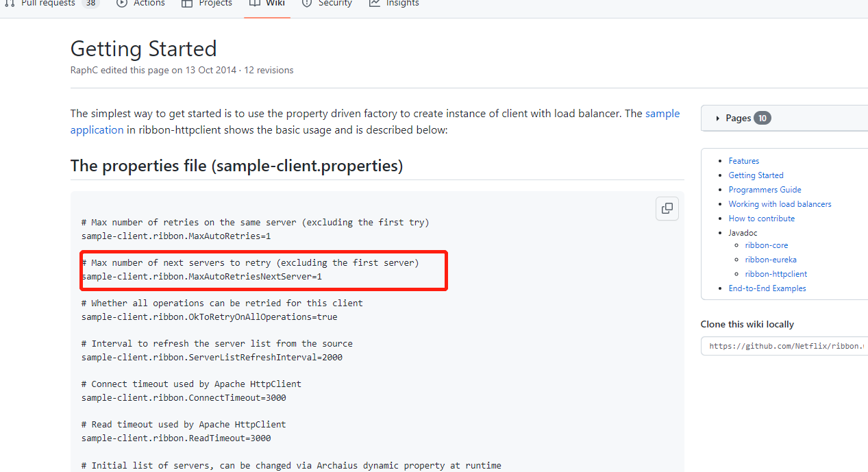
Task: Open the sample application link
Action: (662, 113)
